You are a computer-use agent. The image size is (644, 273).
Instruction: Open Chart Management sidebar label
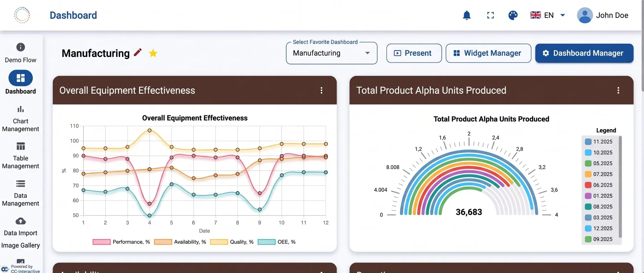click(x=20, y=125)
